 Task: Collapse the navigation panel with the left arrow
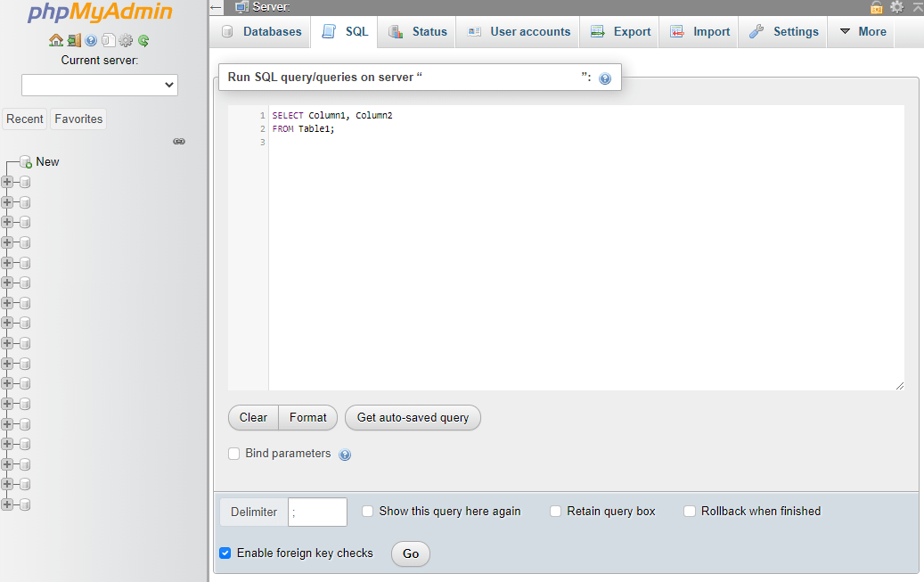[215, 7]
